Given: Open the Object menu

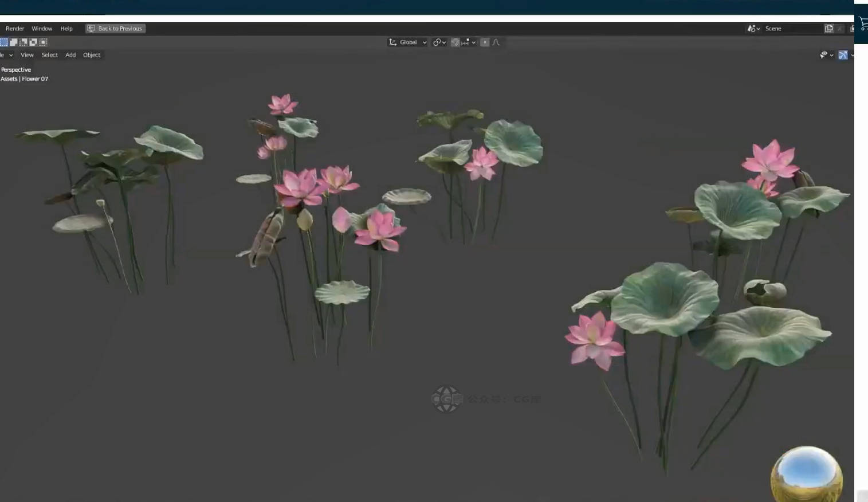Looking at the screenshot, I should (x=92, y=55).
